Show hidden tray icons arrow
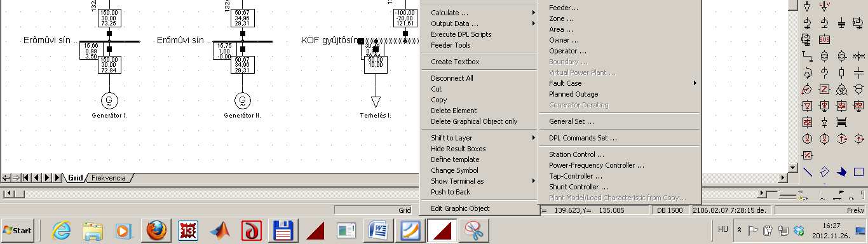The width and height of the screenshot is (868, 244). click(x=739, y=230)
